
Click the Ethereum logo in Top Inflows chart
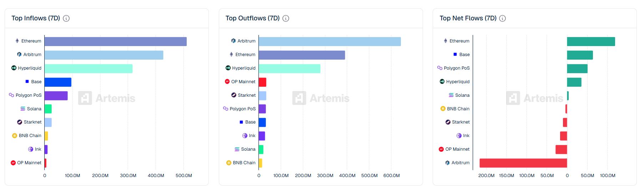tap(17, 41)
